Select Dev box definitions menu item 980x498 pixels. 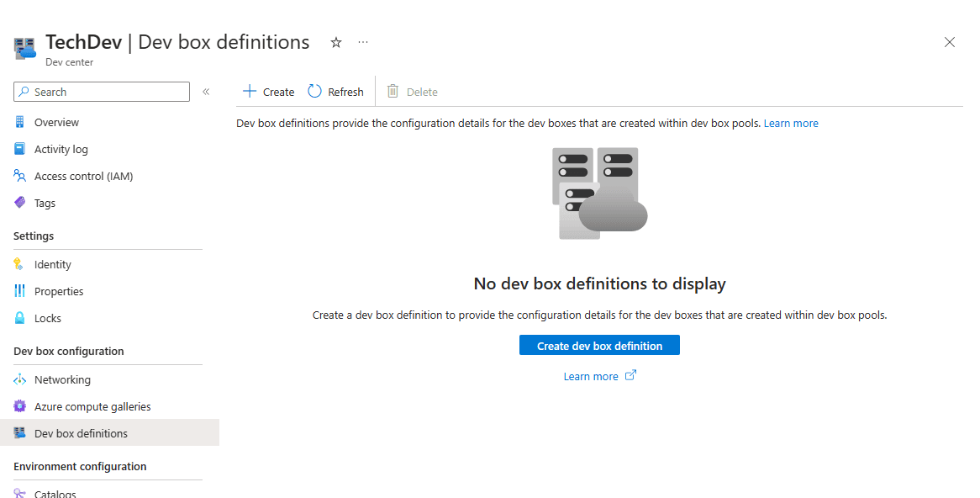(x=81, y=433)
